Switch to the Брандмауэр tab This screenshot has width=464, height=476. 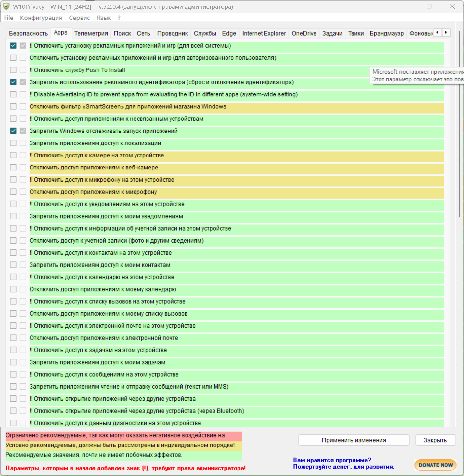[x=386, y=33]
